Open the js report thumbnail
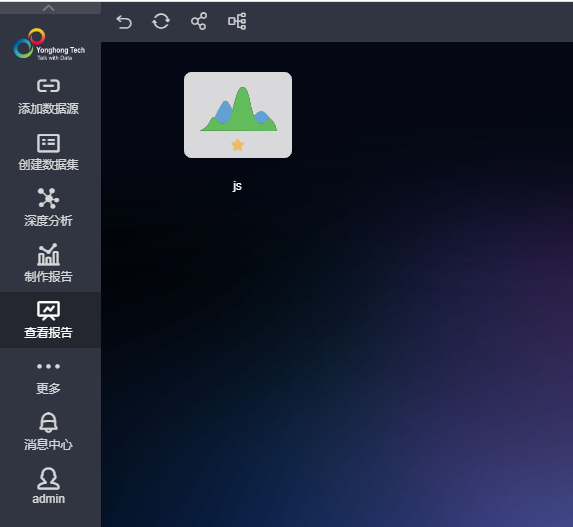Viewport: 573px width, 527px height. coord(238,115)
